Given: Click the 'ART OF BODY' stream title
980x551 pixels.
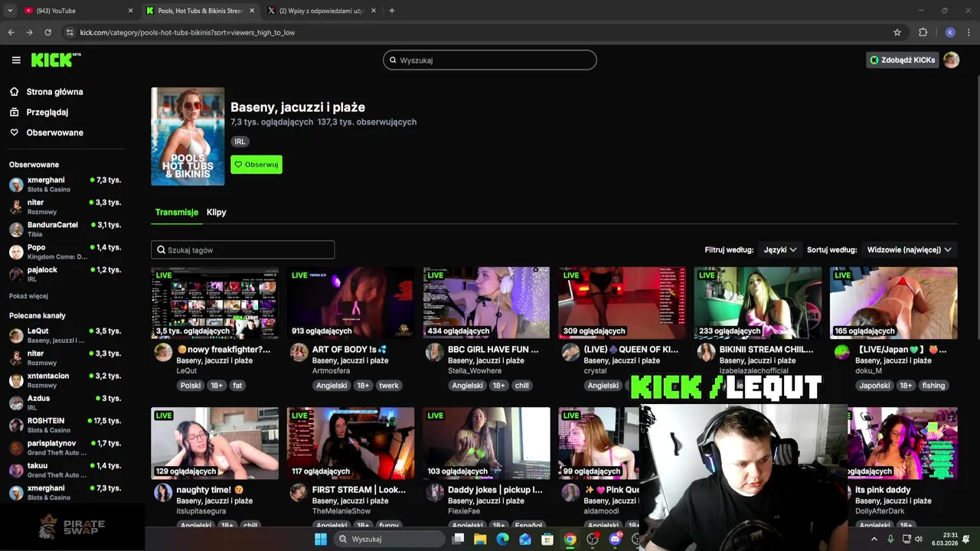Looking at the screenshot, I should pos(349,350).
